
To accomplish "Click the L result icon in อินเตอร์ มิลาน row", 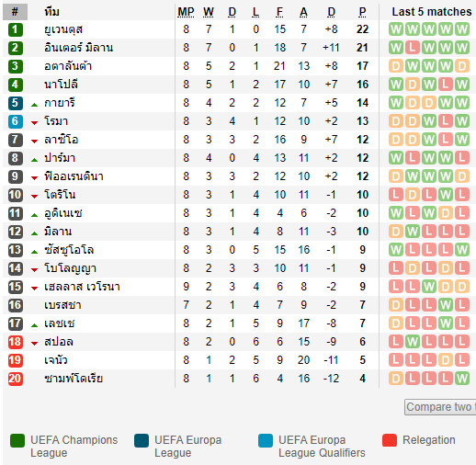I will (413, 48).
